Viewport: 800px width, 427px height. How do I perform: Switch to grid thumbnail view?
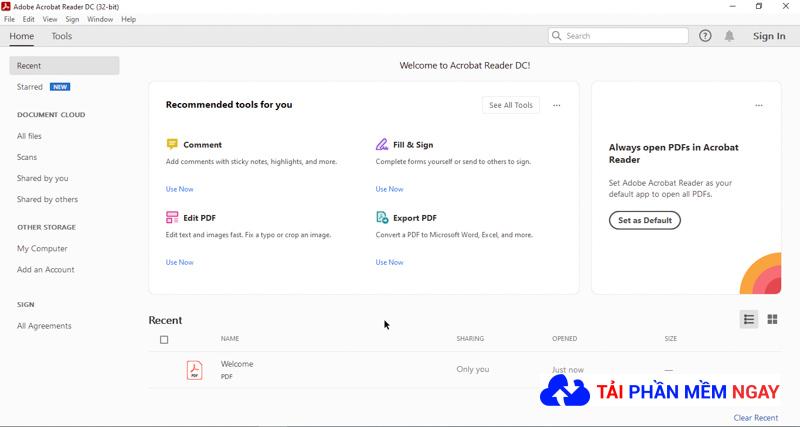pyautogui.click(x=772, y=319)
